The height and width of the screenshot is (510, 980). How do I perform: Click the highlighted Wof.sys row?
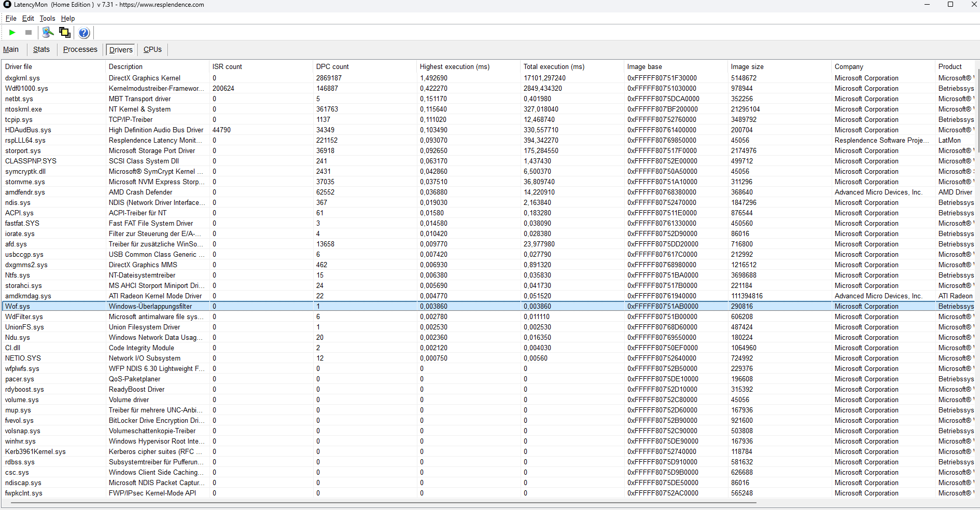[x=488, y=307]
